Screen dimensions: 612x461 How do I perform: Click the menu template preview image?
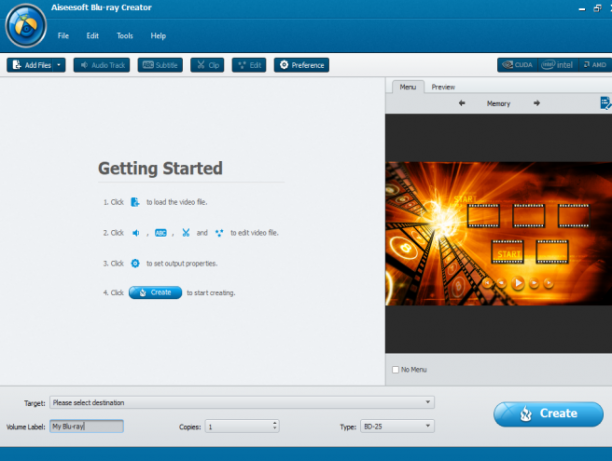pyautogui.click(x=498, y=233)
